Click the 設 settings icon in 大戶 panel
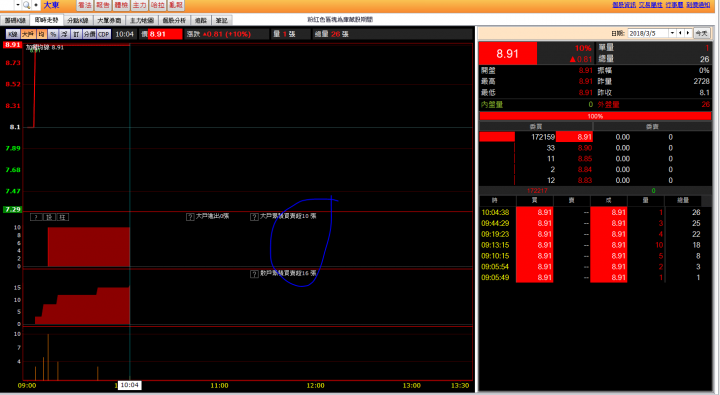Screen dimensions: 720x395 point(49,217)
